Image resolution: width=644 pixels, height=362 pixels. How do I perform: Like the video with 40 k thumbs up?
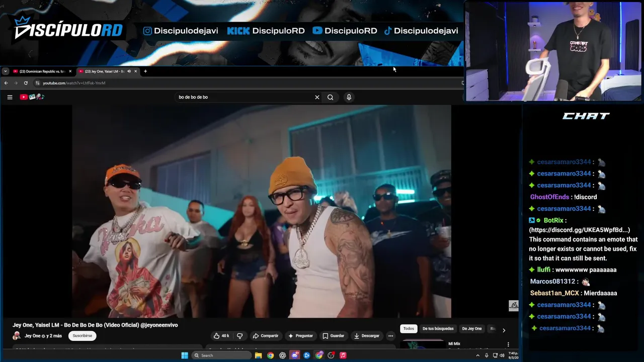tap(221, 336)
